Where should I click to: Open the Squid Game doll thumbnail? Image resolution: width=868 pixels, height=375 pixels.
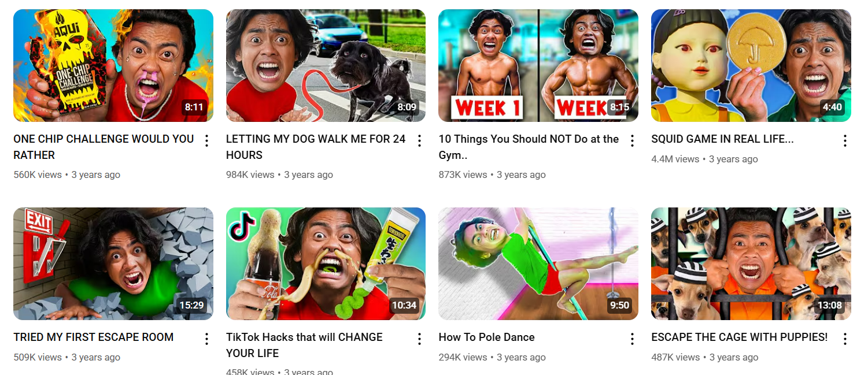click(751, 65)
